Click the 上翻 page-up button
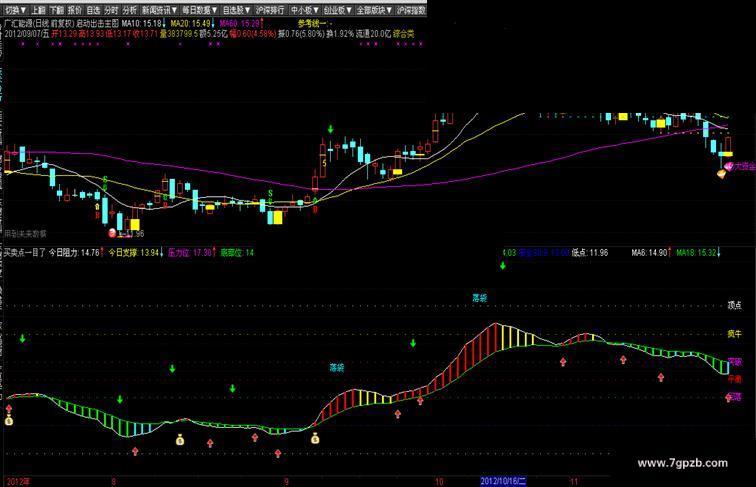This screenshot has width=756, height=487. [39, 10]
